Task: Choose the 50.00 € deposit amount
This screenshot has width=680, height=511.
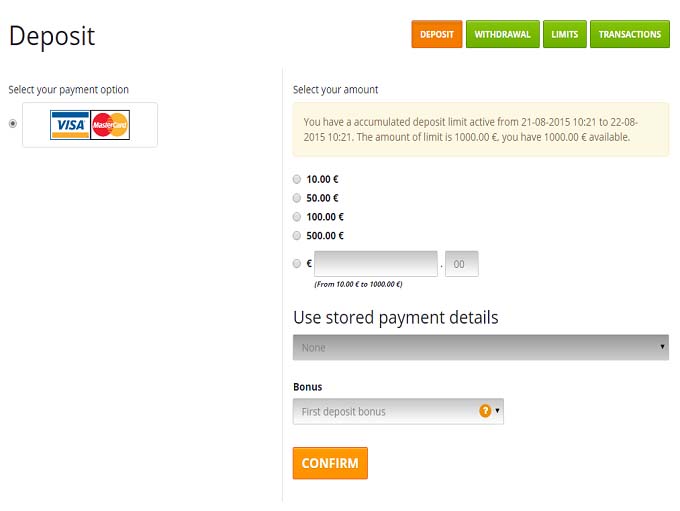Action: [x=297, y=198]
